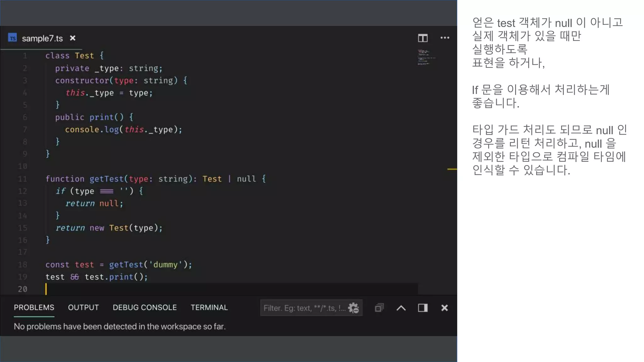Click 'this._type = type;' line
644x362 pixels.
tap(109, 93)
